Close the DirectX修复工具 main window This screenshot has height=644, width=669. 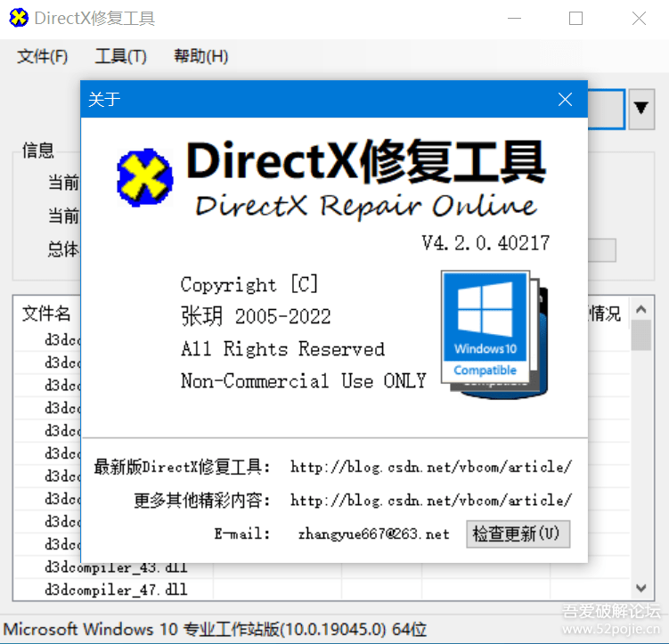click(639, 19)
